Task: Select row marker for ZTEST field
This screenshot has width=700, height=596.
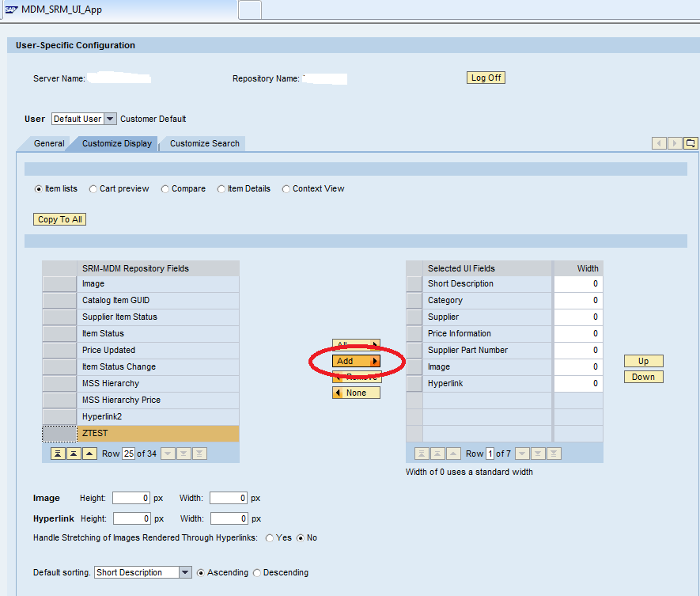Action: (x=59, y=434)
